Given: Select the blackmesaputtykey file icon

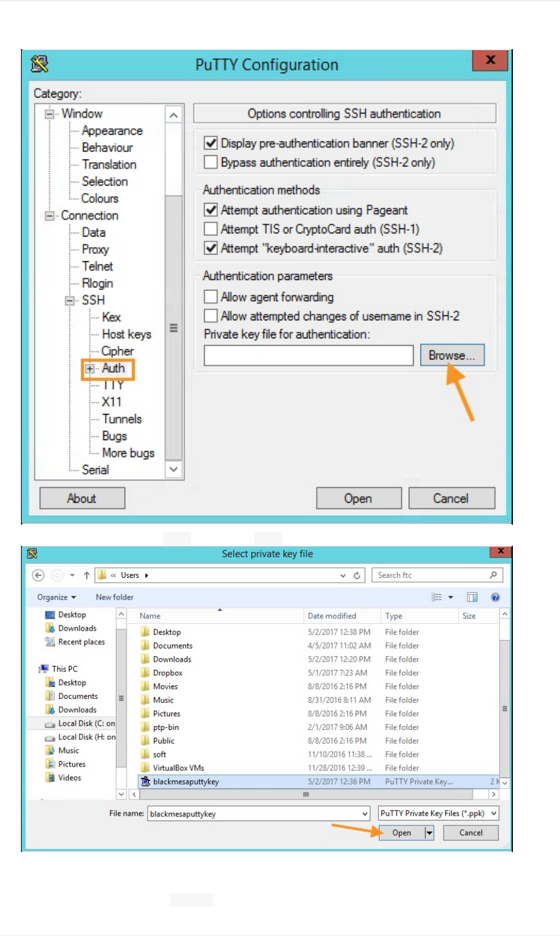Looking at the screenshot, I should point(145,781).
